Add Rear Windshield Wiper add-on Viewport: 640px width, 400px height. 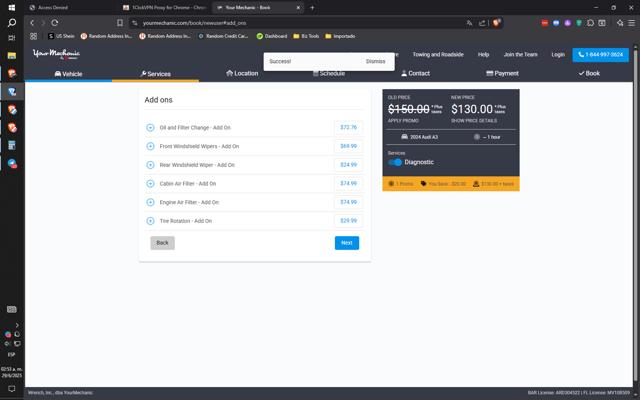click(150, 165)
